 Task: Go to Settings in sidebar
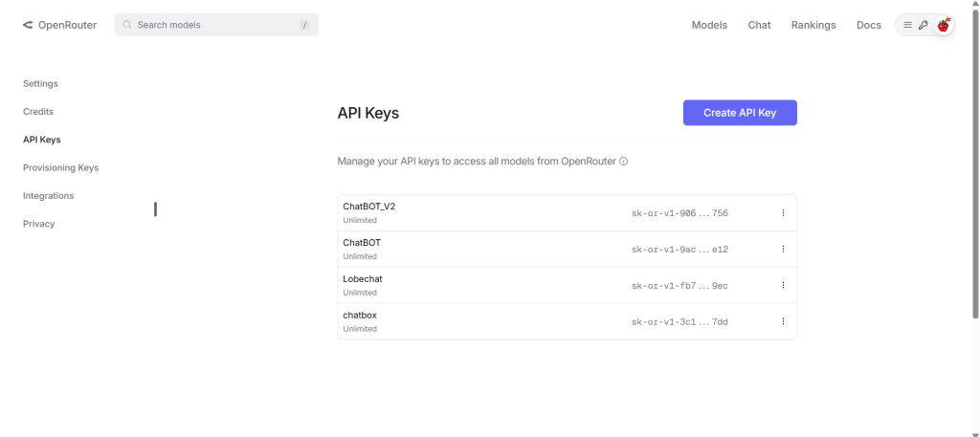[40, 83]
